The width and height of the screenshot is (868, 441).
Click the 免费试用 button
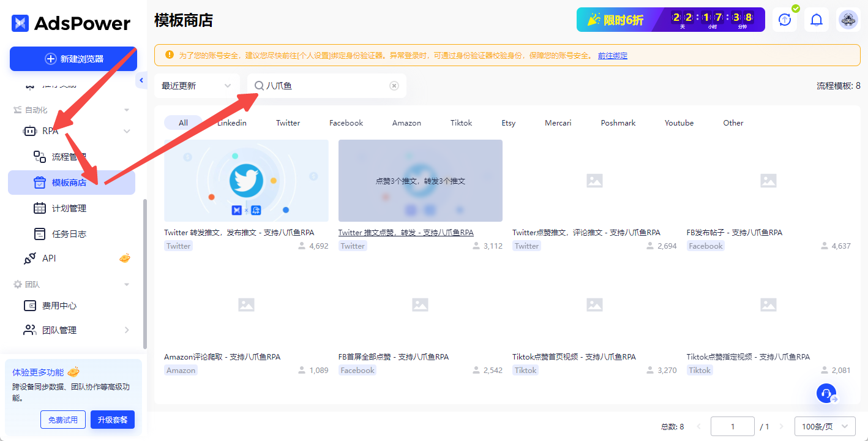coord(63,420)
